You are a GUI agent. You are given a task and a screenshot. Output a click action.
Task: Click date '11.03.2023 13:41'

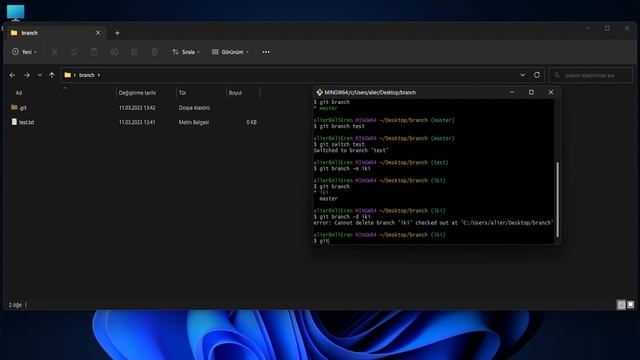pos(137,122)
